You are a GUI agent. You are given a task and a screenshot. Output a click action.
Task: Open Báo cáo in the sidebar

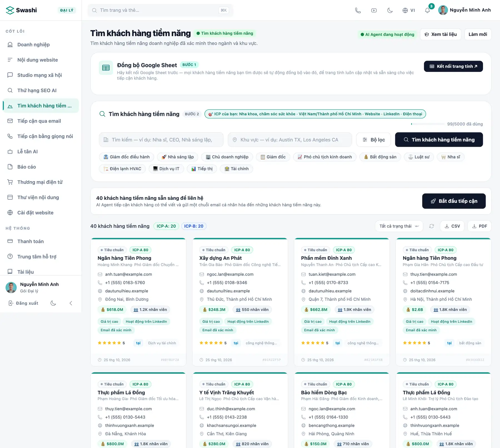pyautogui.click(x=41, y=167)
